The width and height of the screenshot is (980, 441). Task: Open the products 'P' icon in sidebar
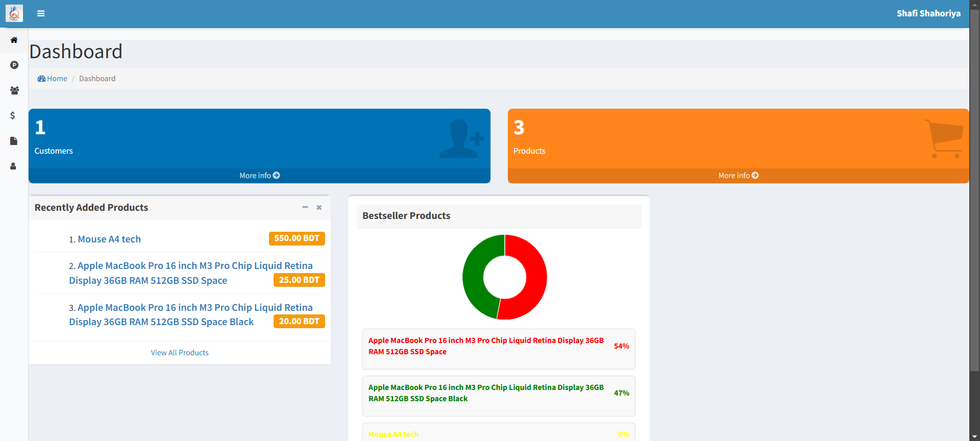pos(14,65)
